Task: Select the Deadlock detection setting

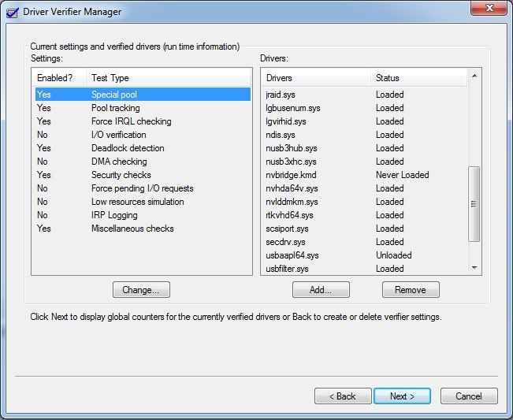Action: [x=143, y=148]
